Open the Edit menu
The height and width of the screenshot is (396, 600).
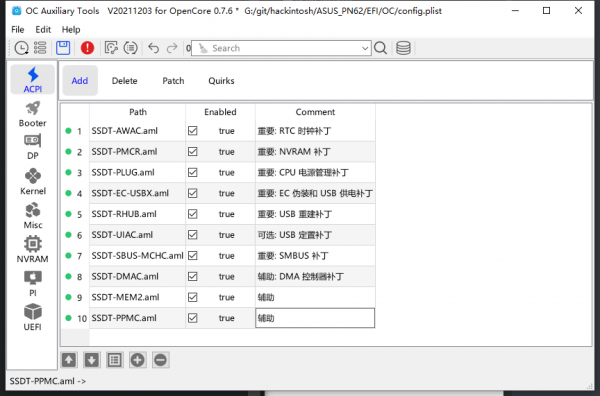coord(43,29)
